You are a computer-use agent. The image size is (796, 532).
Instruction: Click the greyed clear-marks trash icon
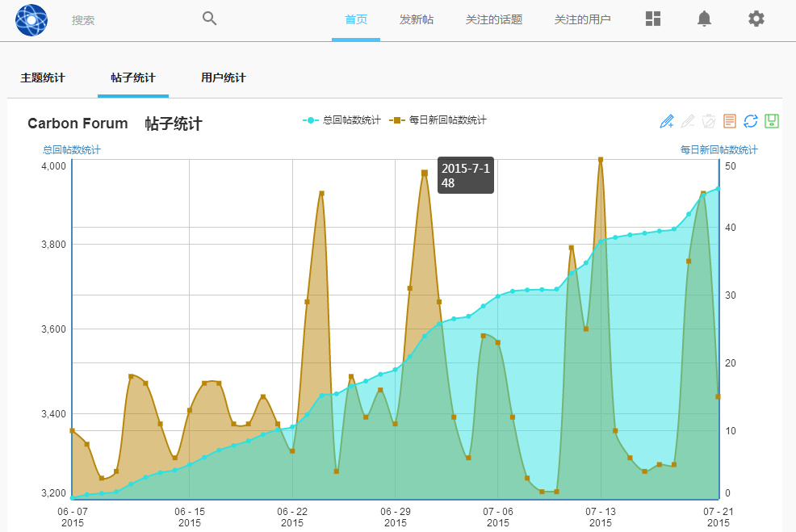(x=709, y=121)
